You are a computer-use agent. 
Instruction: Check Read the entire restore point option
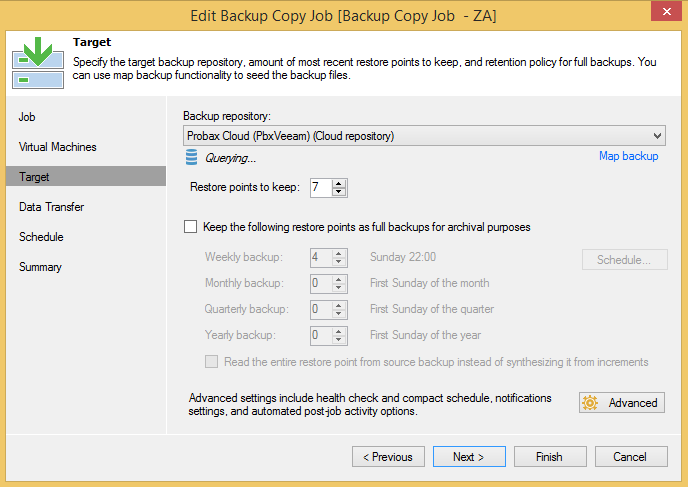click(211, 362)
